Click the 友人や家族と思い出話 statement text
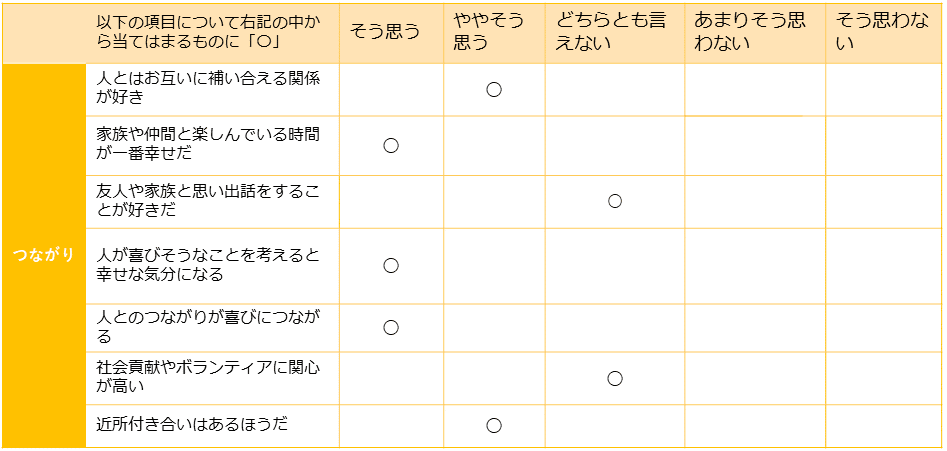This screenshot has height=451, width=947. click(208, 201)
